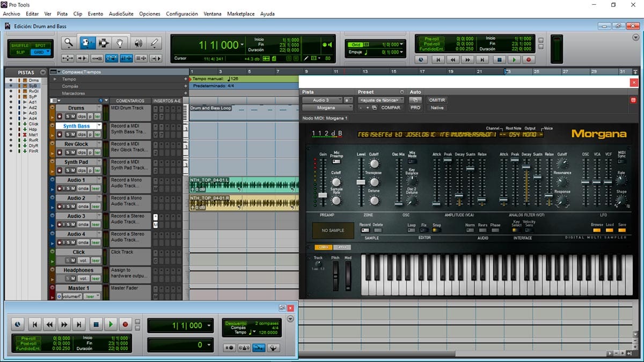Toggle record enable on Drums track

(59, 116)
